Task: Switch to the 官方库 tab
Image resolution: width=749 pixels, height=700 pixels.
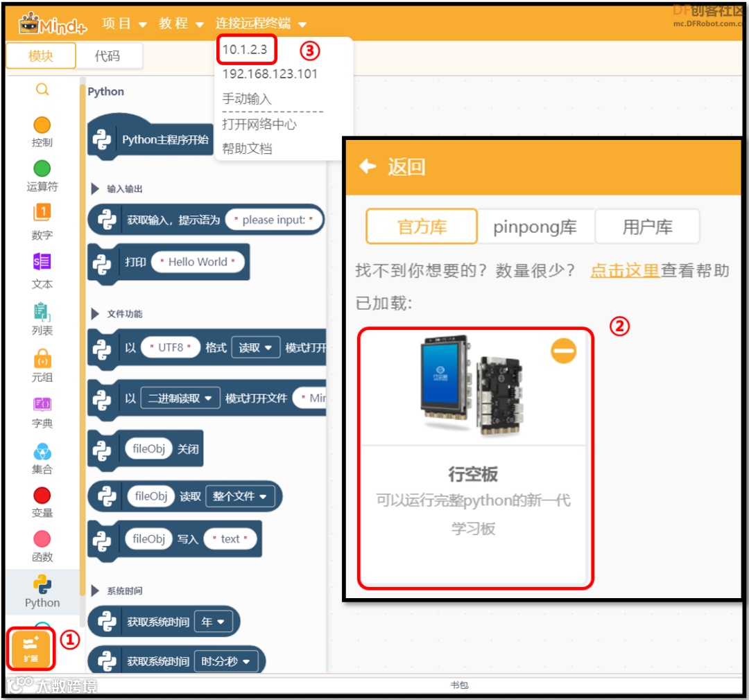Action: (x=422, y=227)
